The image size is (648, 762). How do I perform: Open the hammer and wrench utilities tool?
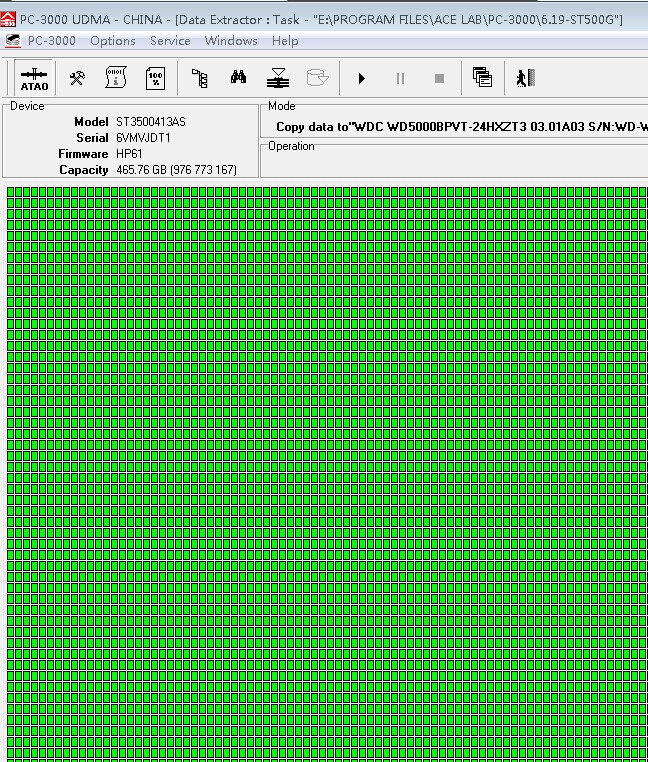click(77, 78)
